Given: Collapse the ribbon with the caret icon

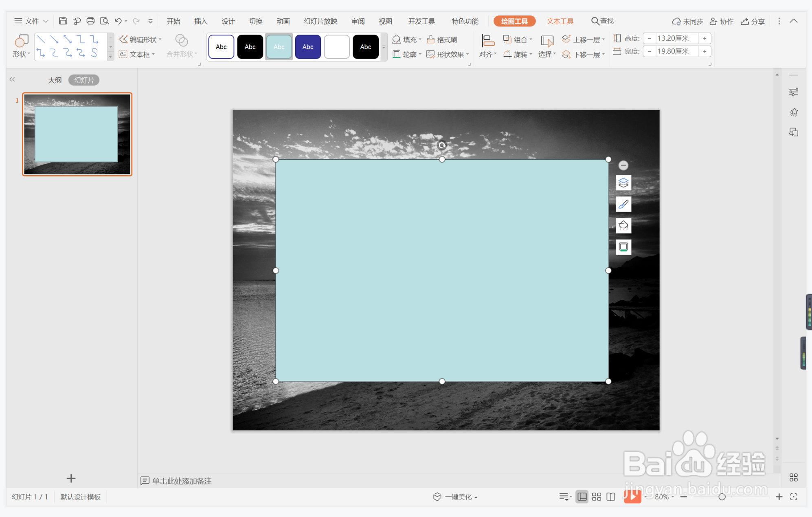Looking at the screenshot, I should point(794,21).
